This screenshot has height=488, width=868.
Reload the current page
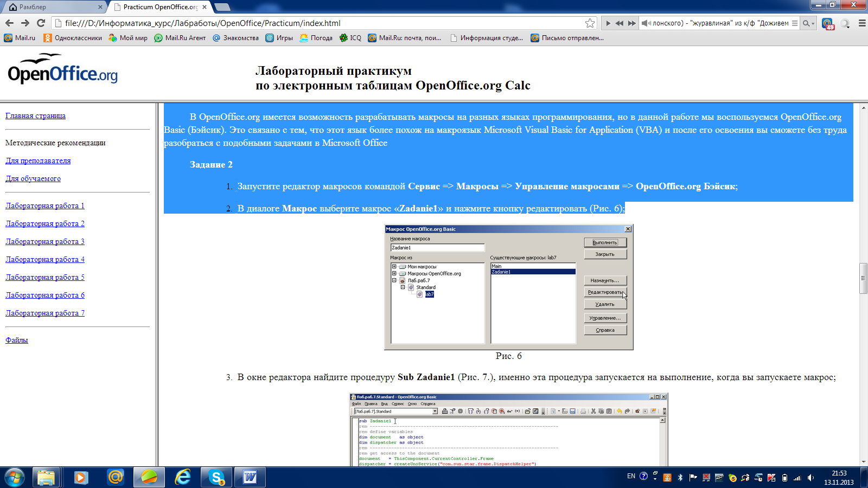click(x=41, y=23)
